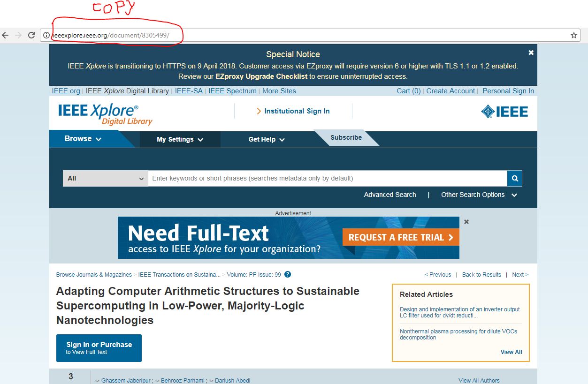The width and height of the screenshot is (588, 384).
Task: Open the My Settings menu
Action: pos(180,139)
